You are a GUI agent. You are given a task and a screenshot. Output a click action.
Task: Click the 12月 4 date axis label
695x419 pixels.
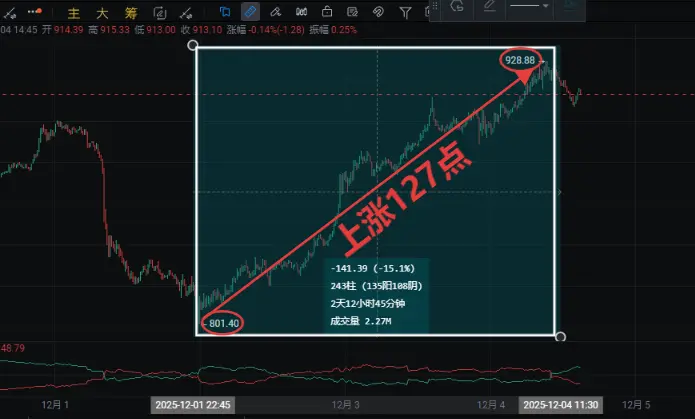click(491, 404)
